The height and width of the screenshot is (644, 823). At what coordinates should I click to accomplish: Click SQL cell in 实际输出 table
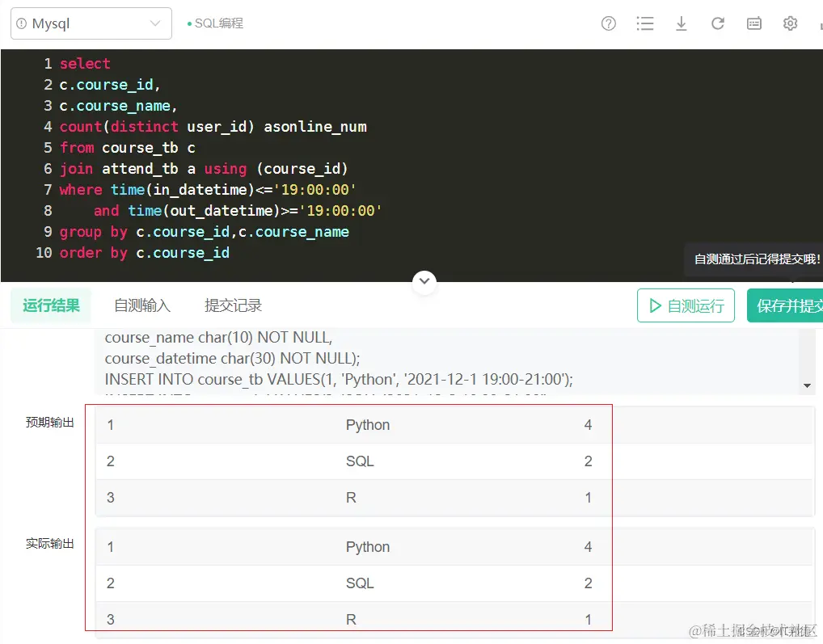point(360,583)
